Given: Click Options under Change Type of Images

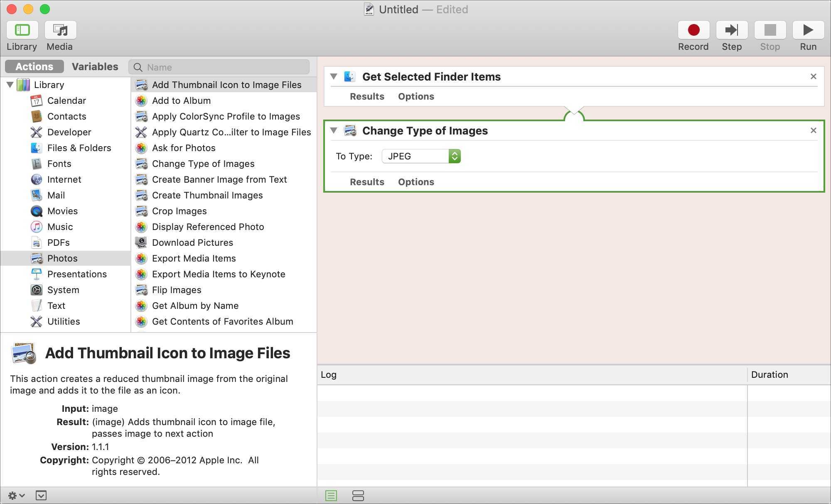Looking at the screenshot, I should click(x=416, y=182).
